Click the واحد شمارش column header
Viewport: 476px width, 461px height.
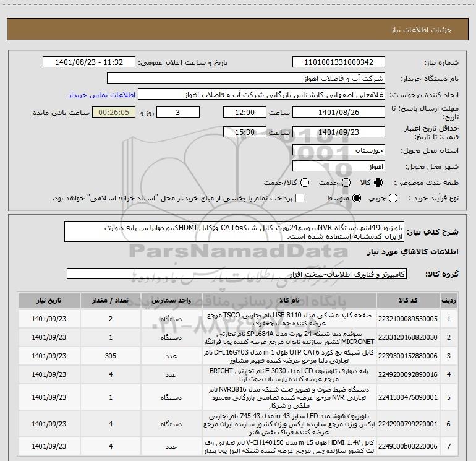171,300
